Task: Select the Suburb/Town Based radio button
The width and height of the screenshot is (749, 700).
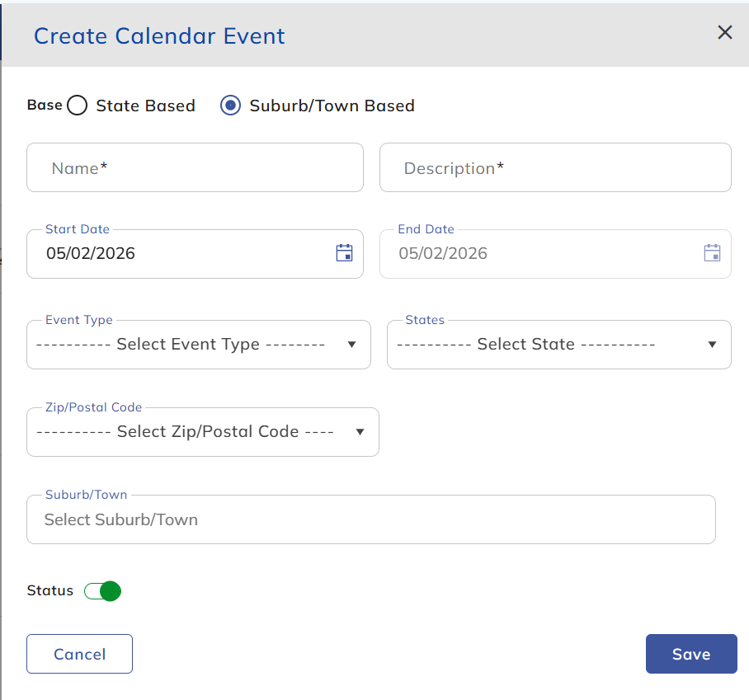Action: [x=231, y=106]
